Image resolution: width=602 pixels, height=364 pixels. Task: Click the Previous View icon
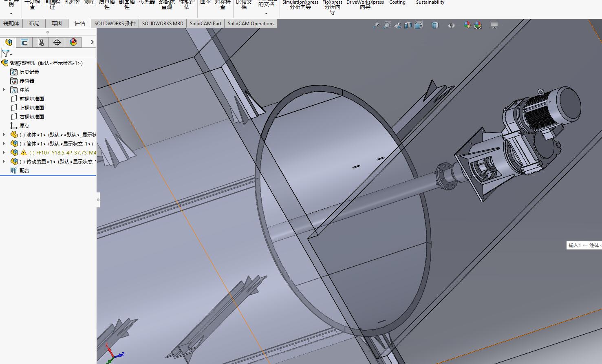[397, 25]
